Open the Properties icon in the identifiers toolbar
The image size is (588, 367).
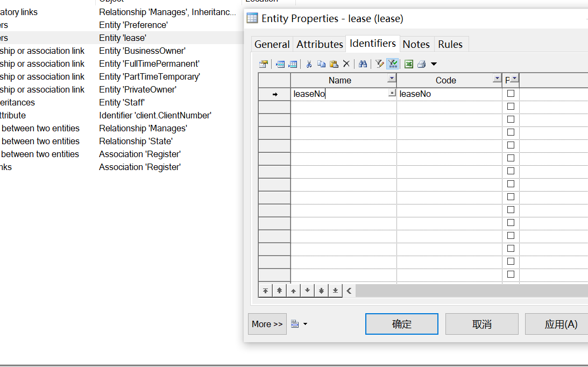tap(264, 63)
